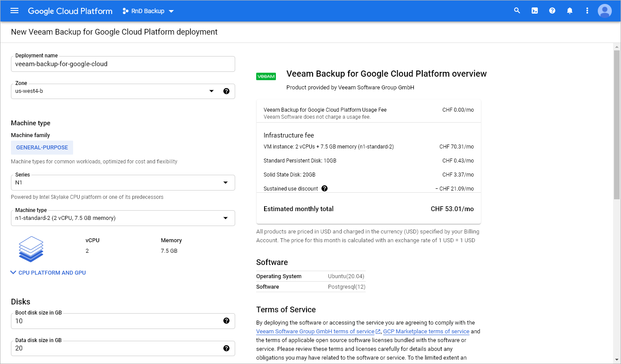Click Sustained use discount help icon

(325, 188)
